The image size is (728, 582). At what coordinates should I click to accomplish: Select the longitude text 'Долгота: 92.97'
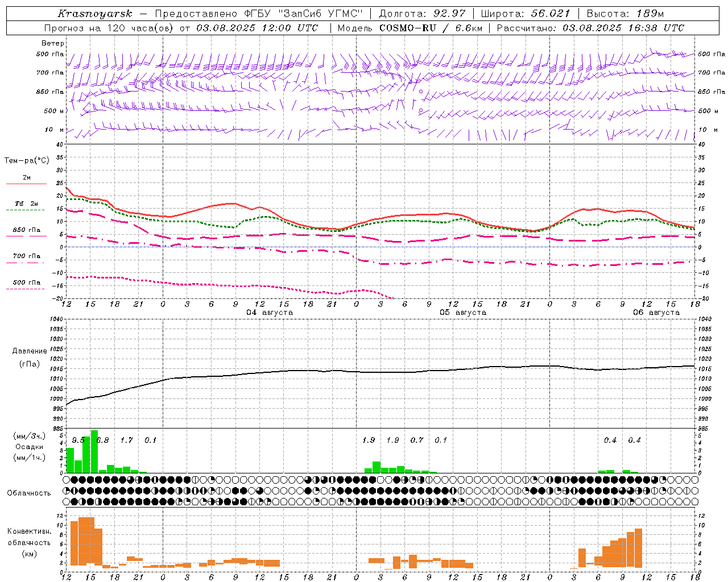(422, 14)
